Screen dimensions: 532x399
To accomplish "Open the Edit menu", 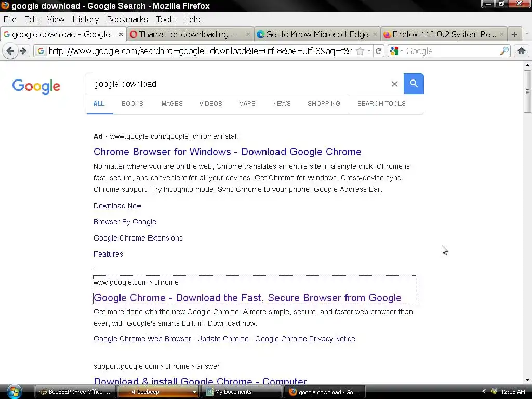I will tap(32, 19).
